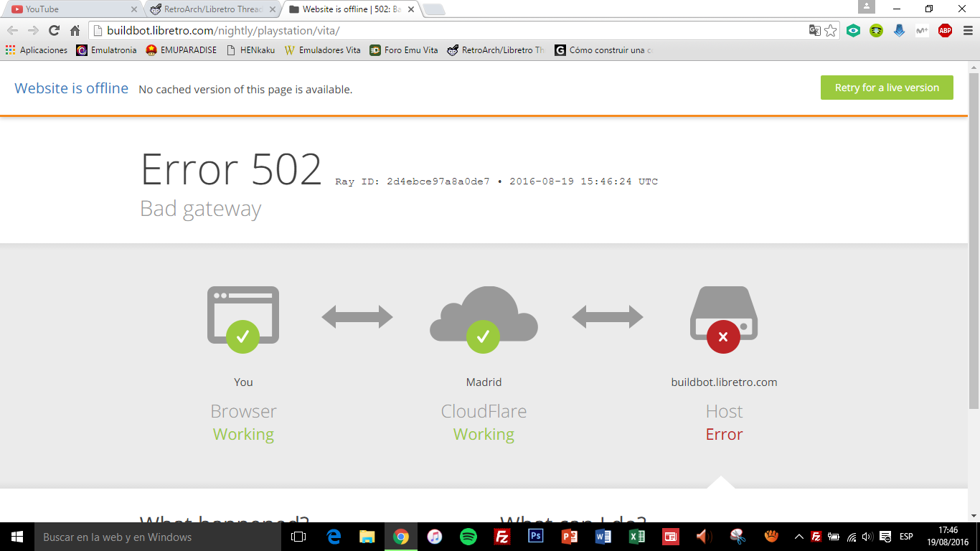Click the host server error icon
Screen dimensions: 980x551
click(724, 319)
